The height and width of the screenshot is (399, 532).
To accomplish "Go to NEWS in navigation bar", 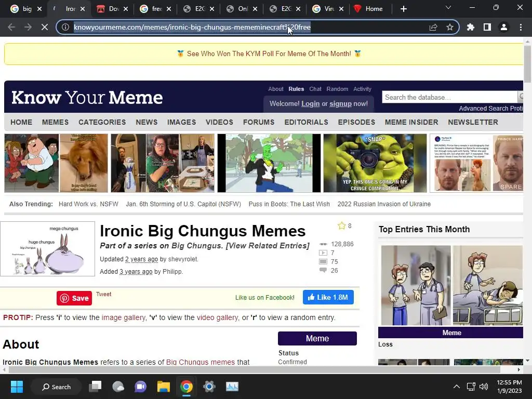I will click(x=147, y=122).
